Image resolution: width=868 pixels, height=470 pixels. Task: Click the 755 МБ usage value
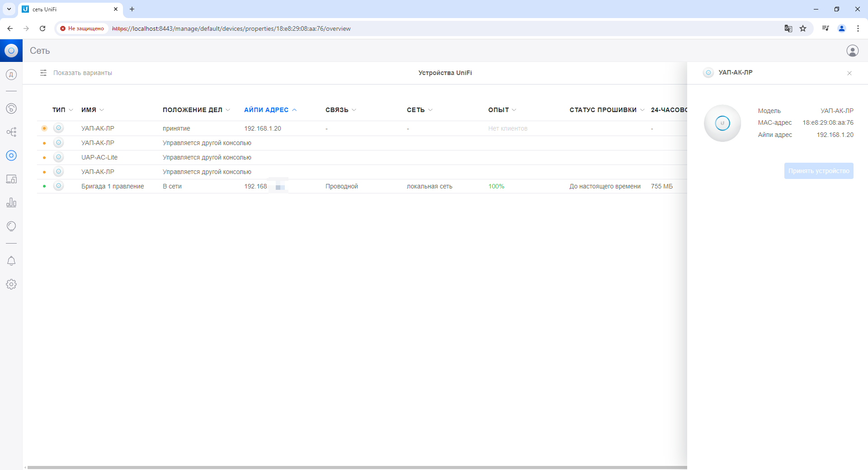[x=662, y=186]
